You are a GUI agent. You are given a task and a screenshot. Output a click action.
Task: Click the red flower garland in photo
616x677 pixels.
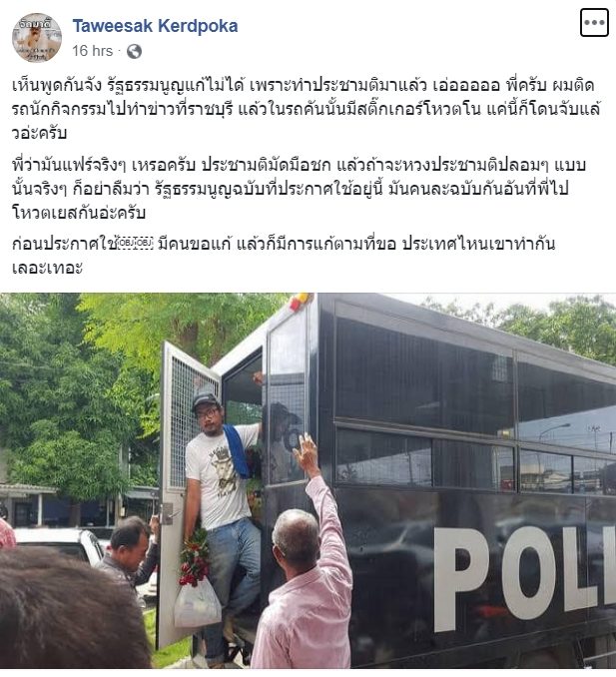[x=195, y=557]
